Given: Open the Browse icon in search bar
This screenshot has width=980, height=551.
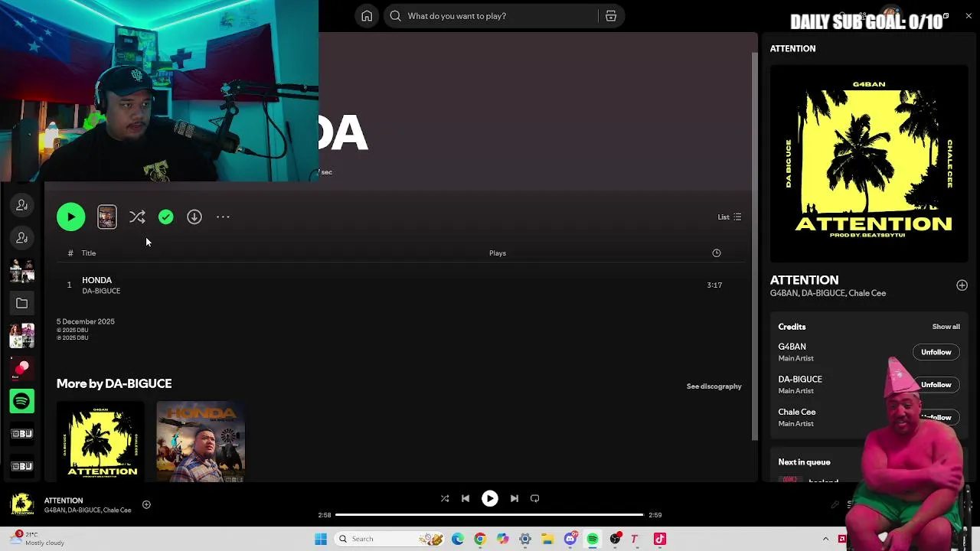Looking at the screenshot, I should coord(611,16).
